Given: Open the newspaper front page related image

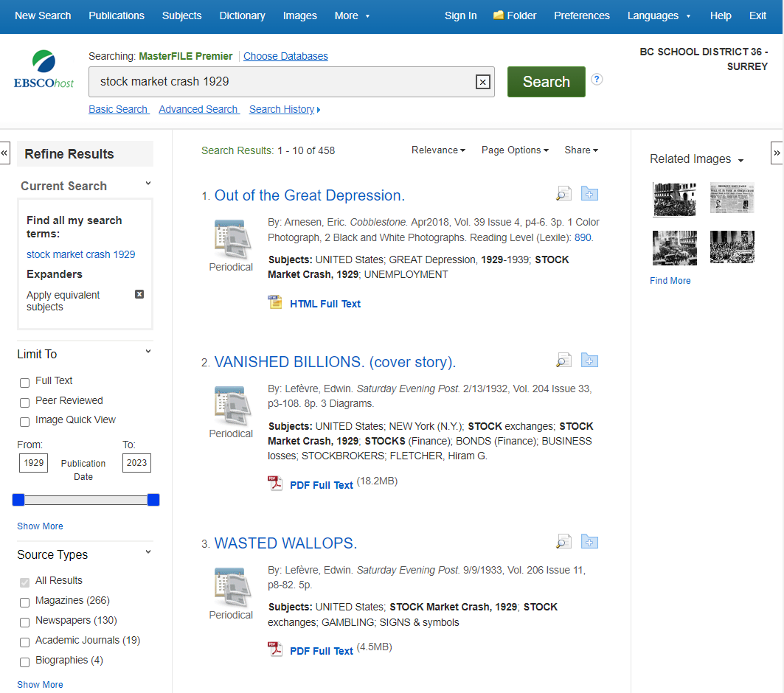Looking at the screenshot, I should tap(732, 198).
